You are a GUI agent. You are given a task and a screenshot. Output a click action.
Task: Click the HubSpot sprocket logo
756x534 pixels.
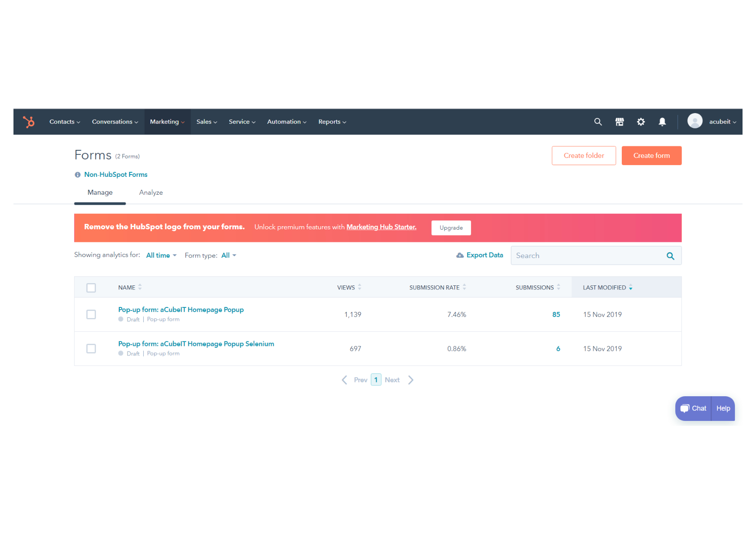click(29, 122)
